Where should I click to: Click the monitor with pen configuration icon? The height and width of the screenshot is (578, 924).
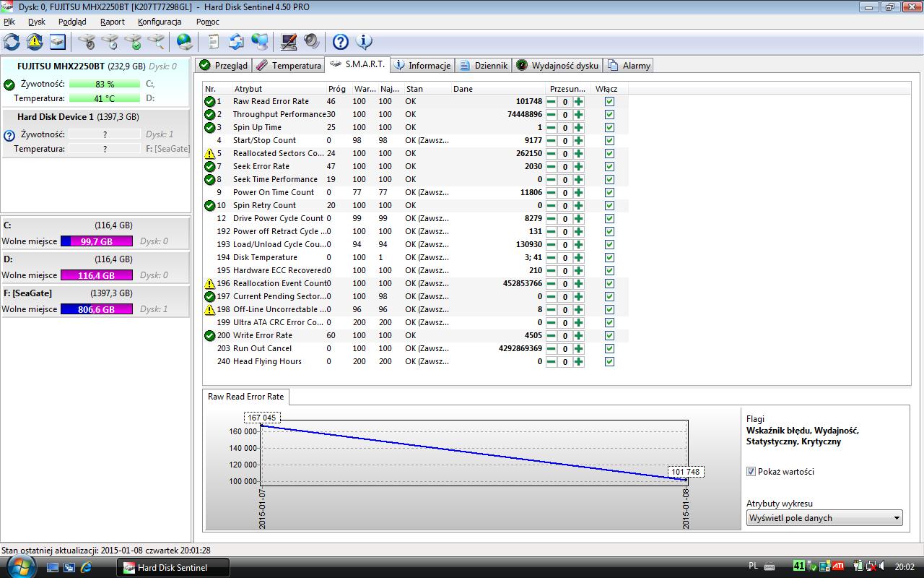click(289, 42)
